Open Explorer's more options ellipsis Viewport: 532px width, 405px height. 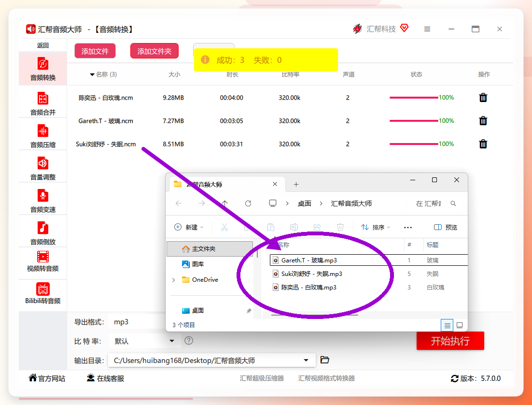[x=408, y=227]
